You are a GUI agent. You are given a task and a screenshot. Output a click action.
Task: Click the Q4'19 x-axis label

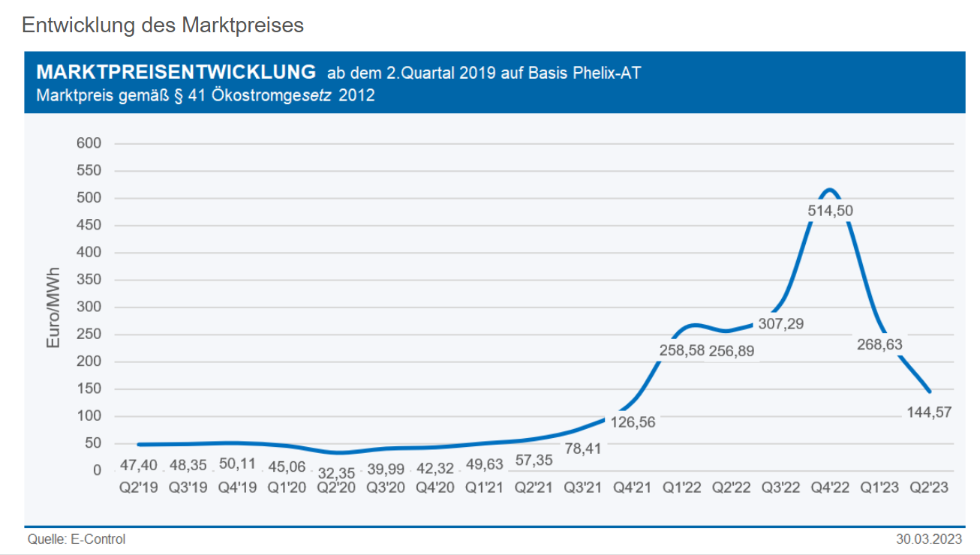click(x=238, y=487)
